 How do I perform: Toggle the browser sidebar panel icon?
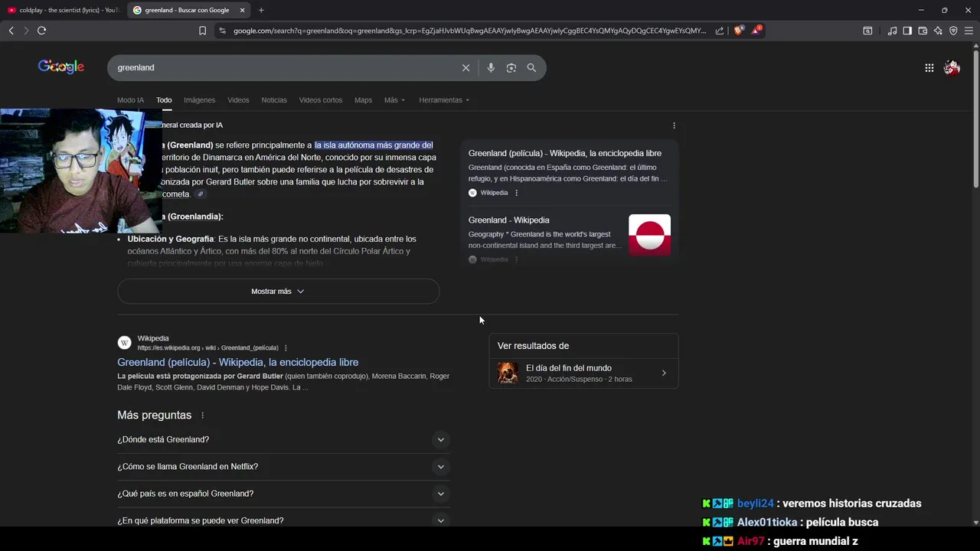pyautogui.click(x=907, y=31)
